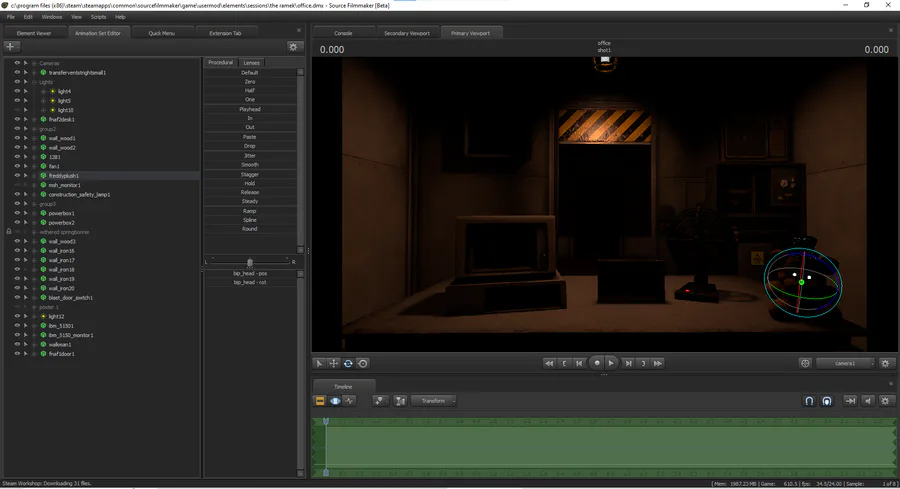Step back one frame

pos(579,363)
